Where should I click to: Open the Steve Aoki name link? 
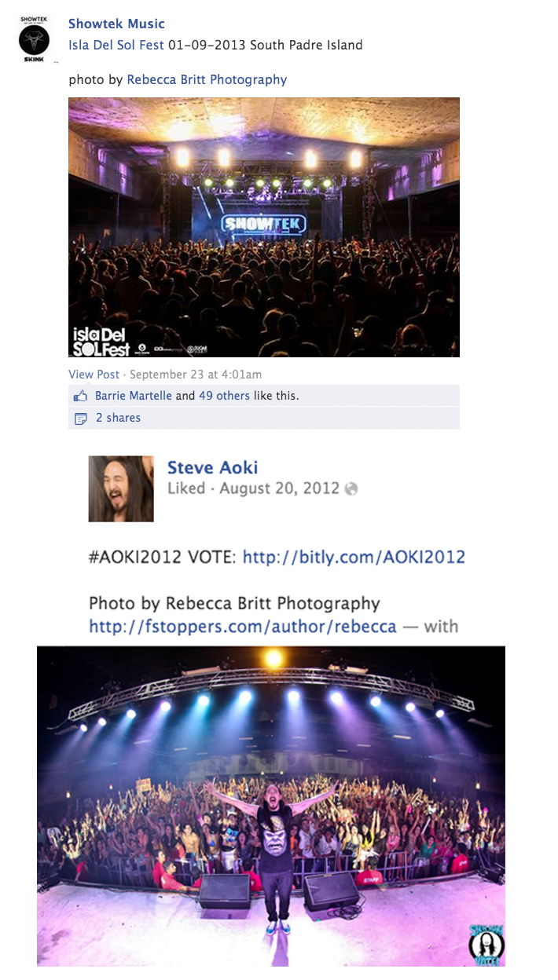[213, 467]
